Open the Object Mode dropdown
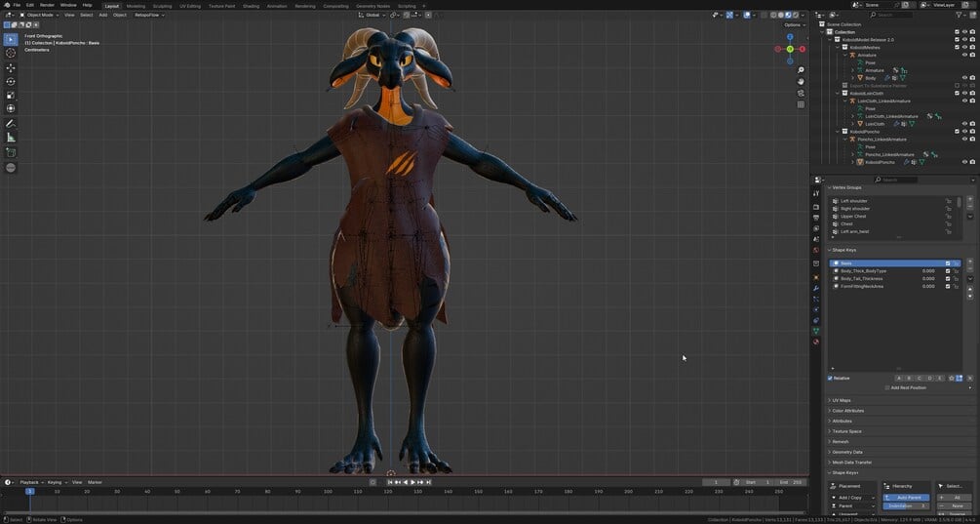Image resolution: width=980 pixels, height=524 pixels. coord(39,15)
